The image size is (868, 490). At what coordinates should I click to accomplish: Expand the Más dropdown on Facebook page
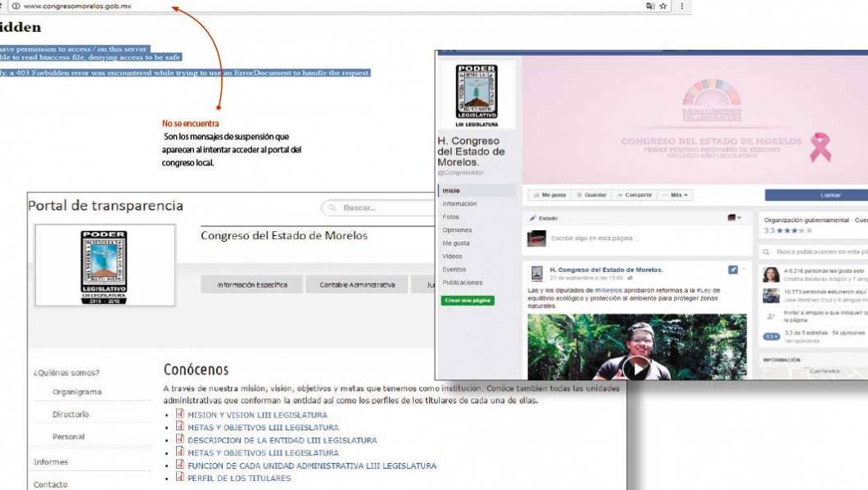tap(679, 195)
